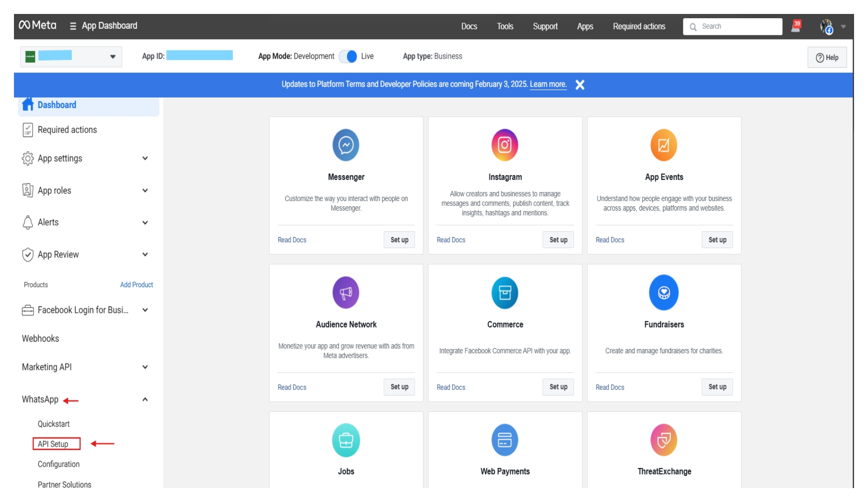
Task: Open Apps in the top navigation
Action: (585, 26)
